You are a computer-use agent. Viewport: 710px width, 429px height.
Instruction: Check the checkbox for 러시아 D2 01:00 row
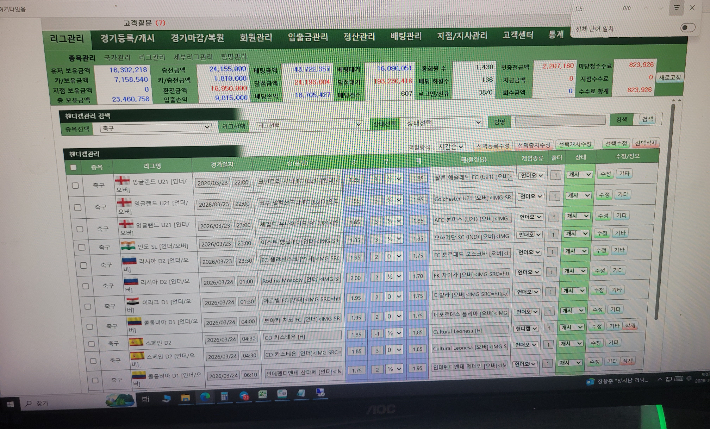(86, 286)
